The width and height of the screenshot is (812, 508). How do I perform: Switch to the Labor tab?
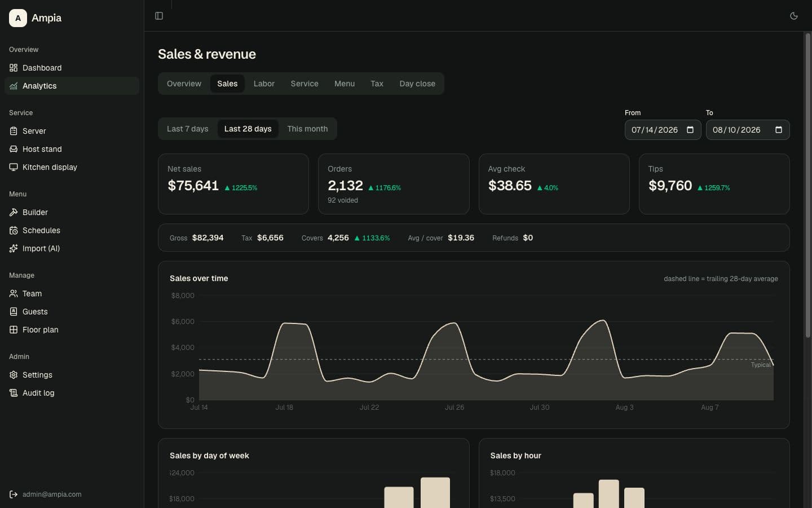264,84
